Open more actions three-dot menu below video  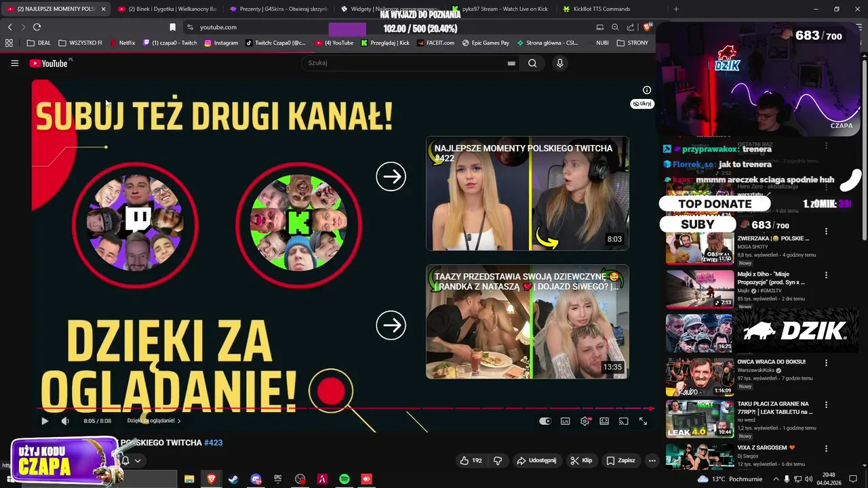652,460
